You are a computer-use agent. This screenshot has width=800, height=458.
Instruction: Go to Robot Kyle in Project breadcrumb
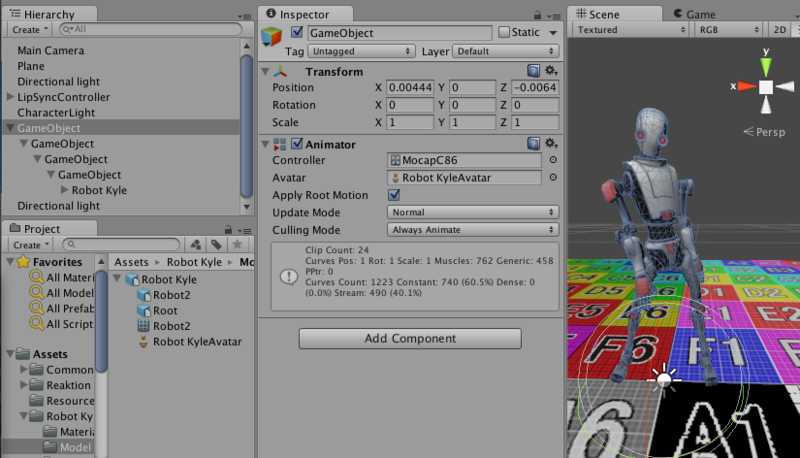(x=194, y=262)
